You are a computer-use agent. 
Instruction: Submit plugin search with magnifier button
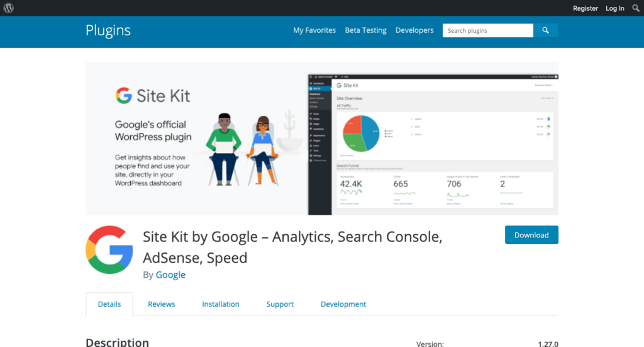(545, 30)
